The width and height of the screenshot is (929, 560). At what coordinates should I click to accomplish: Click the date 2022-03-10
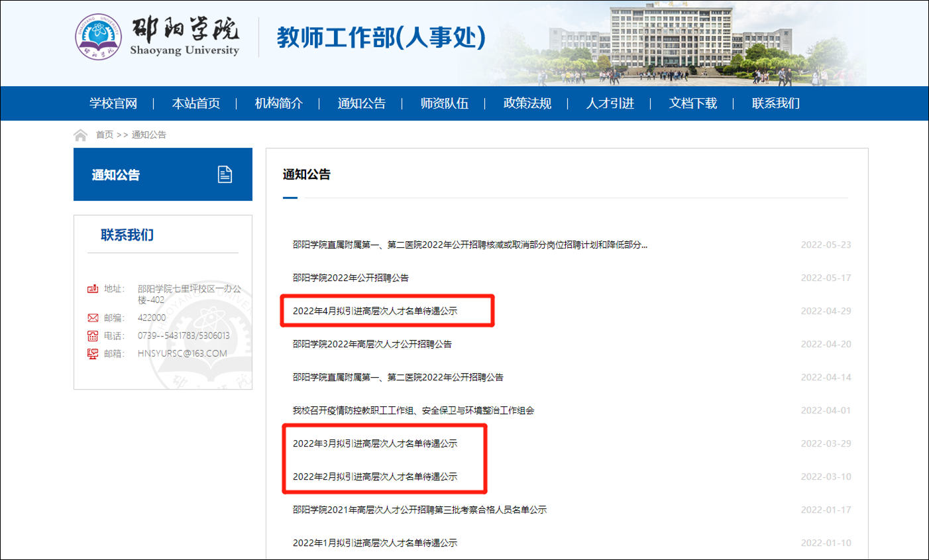tap(826, 476)
